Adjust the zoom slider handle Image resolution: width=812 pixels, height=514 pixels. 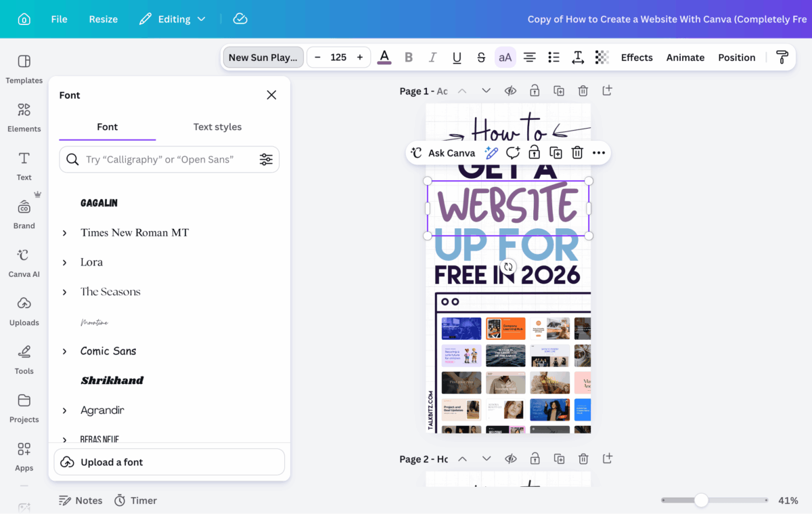701,500
